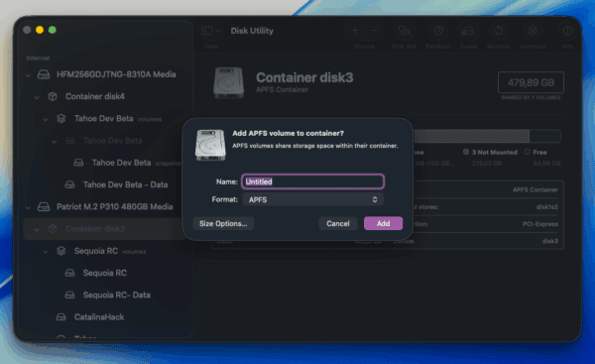Screen dimensions: 595x364
Task: Click the Free legend marker
Action: [528, 152]
